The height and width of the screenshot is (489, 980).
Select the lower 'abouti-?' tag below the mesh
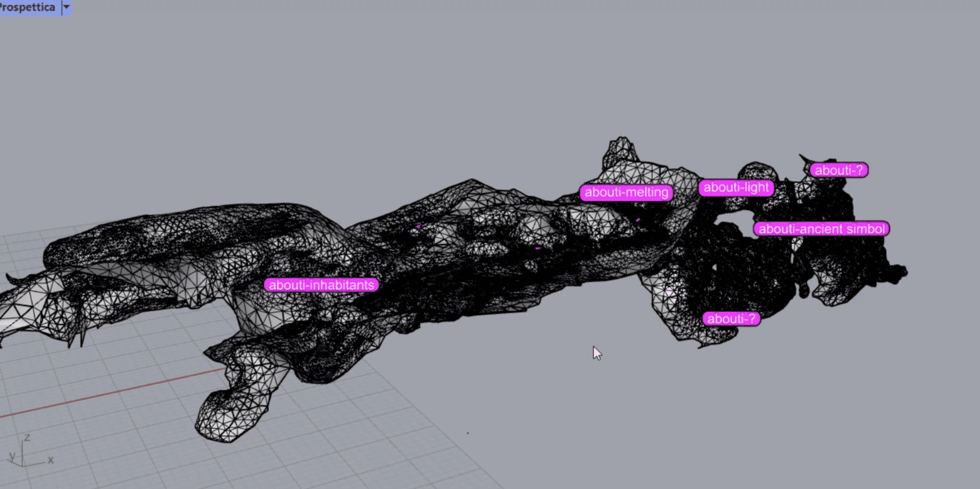[731, 319]
